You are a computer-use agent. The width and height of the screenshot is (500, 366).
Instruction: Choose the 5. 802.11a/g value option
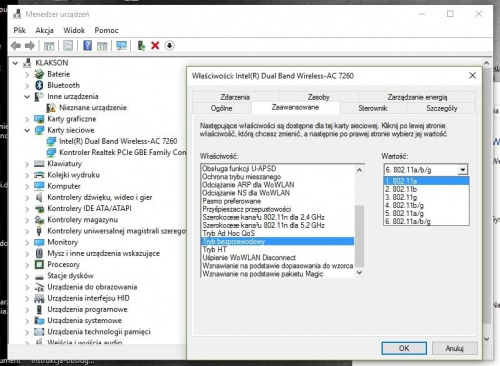tap(426, 213)
